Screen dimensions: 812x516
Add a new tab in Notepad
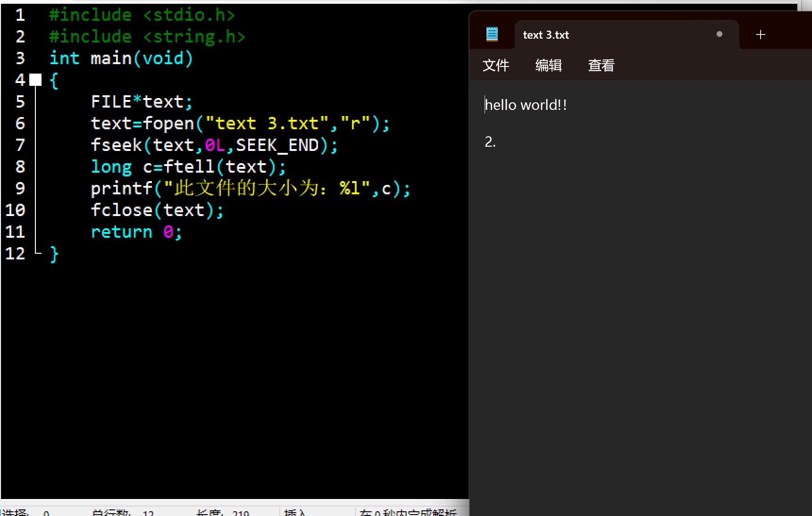(760, 34)
